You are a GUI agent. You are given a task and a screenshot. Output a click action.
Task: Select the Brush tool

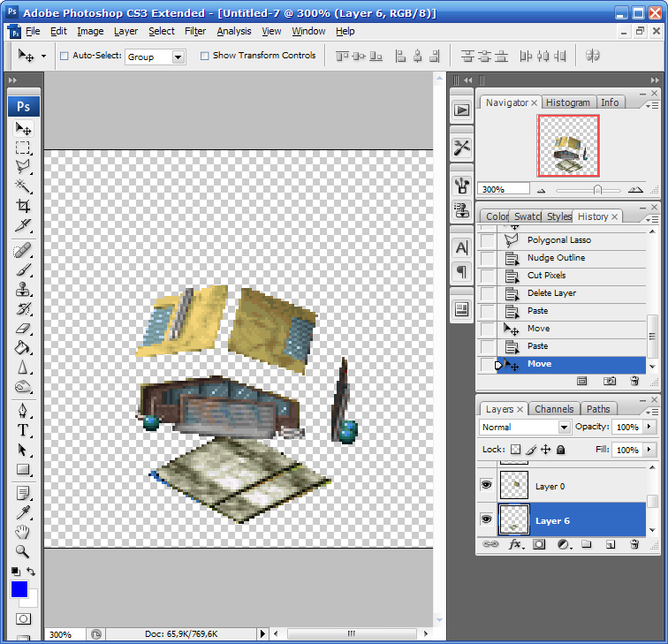23,270
